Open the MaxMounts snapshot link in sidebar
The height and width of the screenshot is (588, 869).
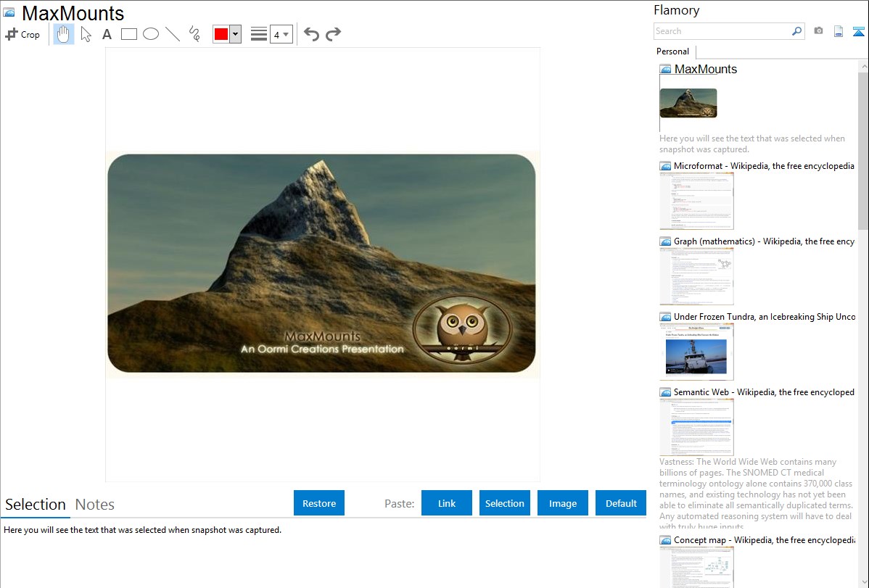click(x=706, y=70)
